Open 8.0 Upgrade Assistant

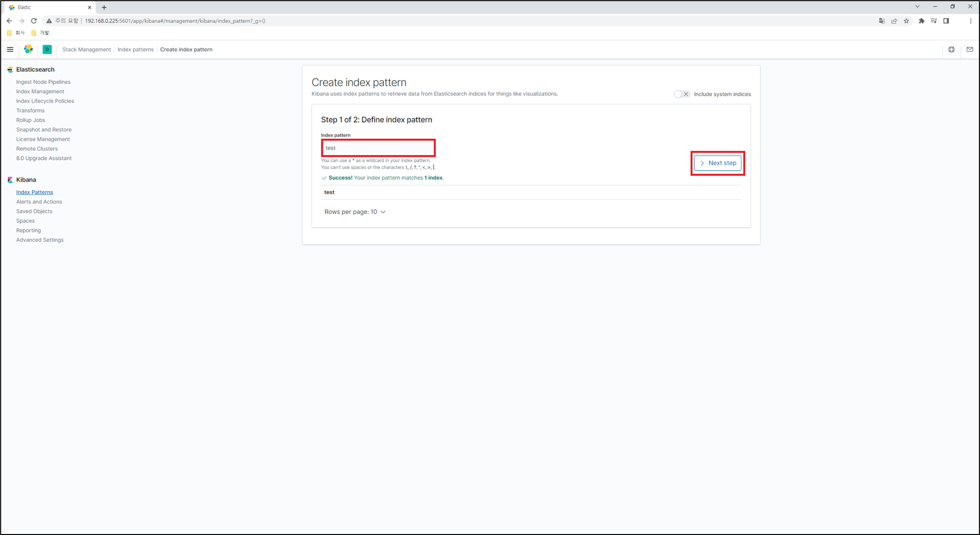pyautogui.click(x=44, y=158)
